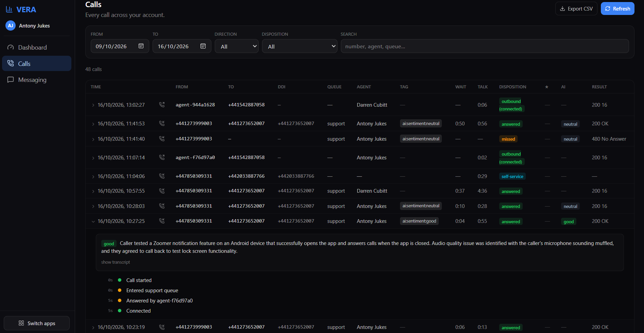Click the missed disposition badge
This screenshot has width=644, height=333.
pyautogui.click(x=508, y=139)
